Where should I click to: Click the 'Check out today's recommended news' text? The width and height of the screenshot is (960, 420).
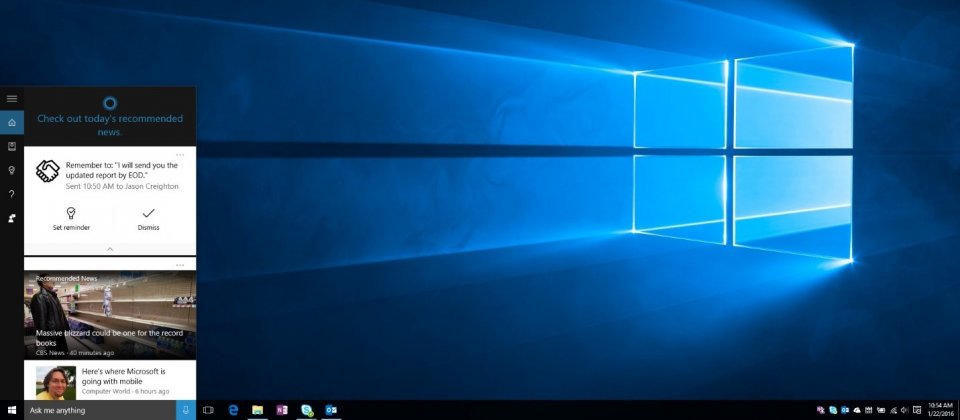tap(110, 125)
